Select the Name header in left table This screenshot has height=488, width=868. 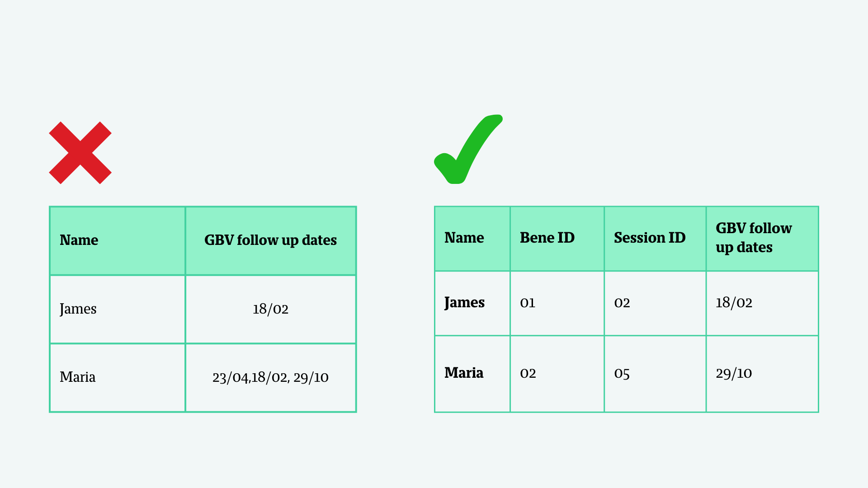point(118,241)
